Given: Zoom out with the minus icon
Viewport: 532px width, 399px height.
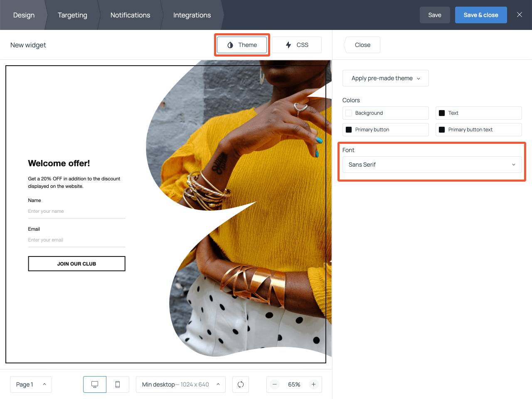Looking at the screenshot, I should pyautogui.click(x=275, y=384).
